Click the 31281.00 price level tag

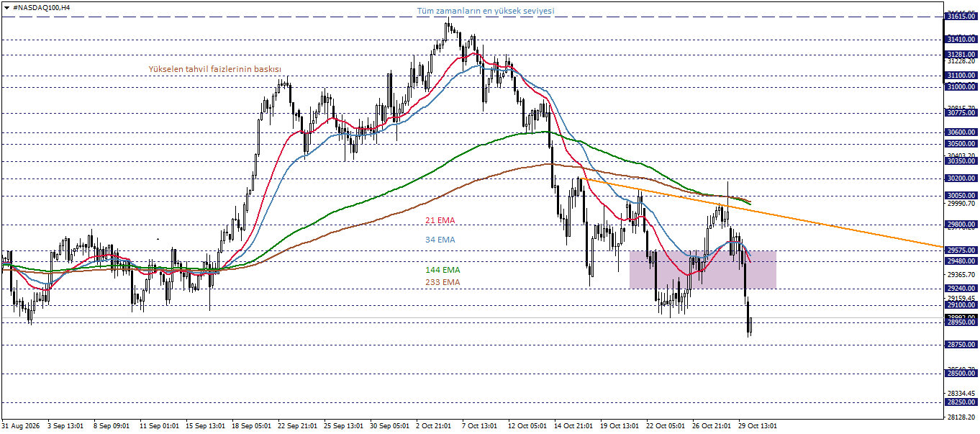coord(961,54)
